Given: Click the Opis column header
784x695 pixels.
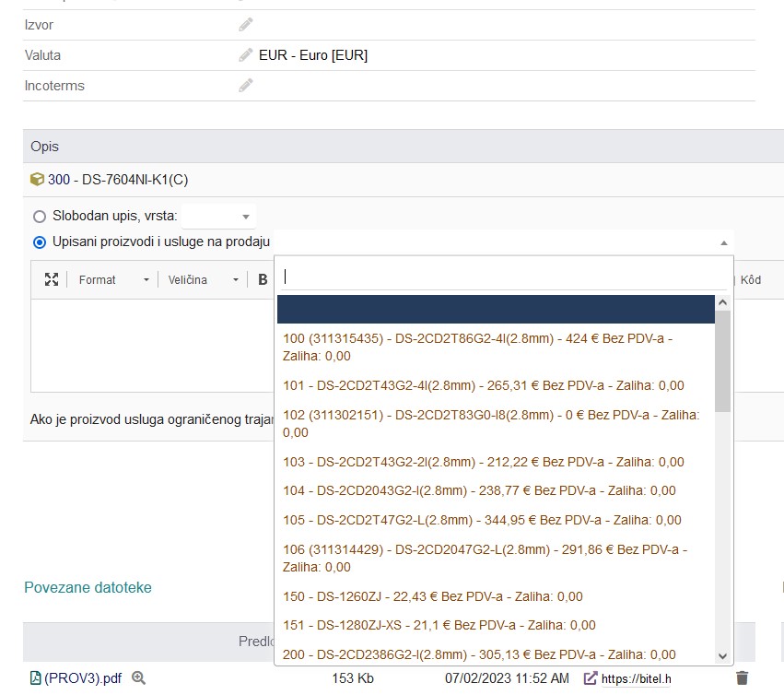Looking at the screenshot, I should point(44,147).
